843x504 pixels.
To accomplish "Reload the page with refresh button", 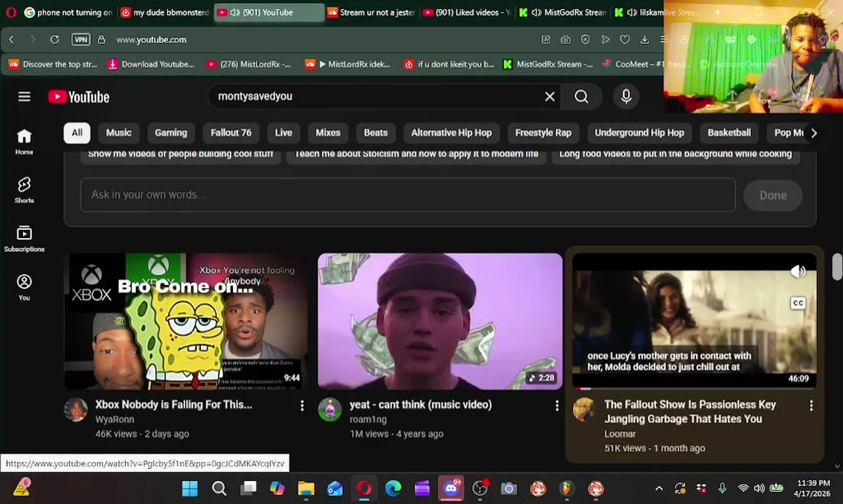I will [x=55, y=40].
